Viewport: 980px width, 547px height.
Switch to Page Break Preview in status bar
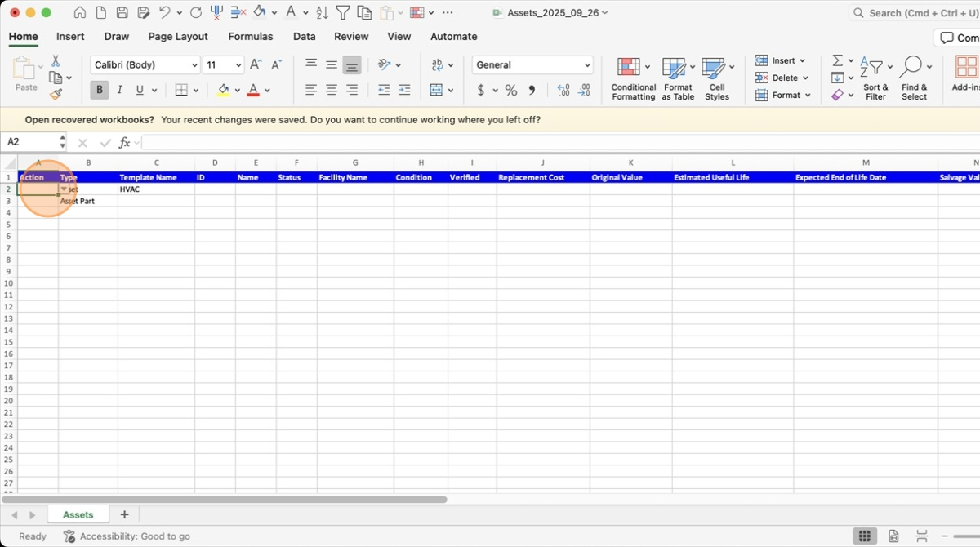pos(921,536)
